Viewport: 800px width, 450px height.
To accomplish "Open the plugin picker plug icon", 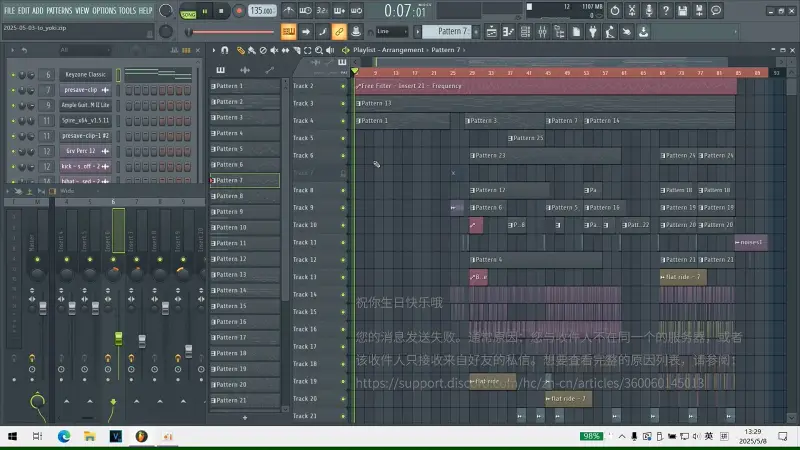I will [593, 32].
